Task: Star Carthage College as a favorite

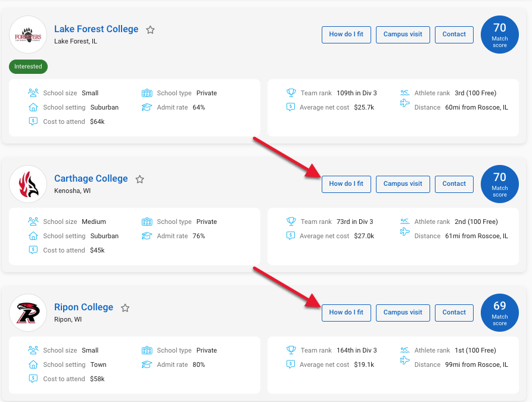Action: (140, 179)
